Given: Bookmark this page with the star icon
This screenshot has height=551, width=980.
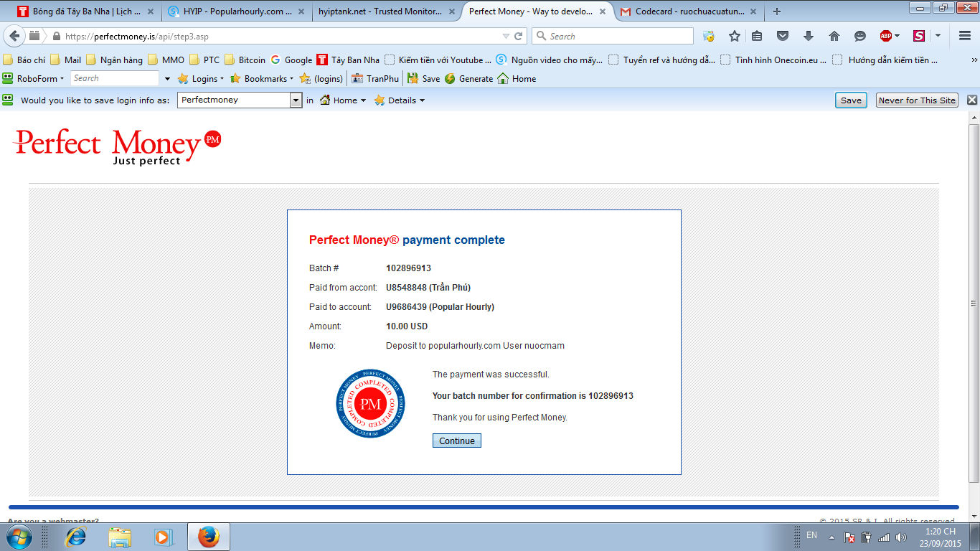Looking at the screenshot, I should (x=735, y=36).
